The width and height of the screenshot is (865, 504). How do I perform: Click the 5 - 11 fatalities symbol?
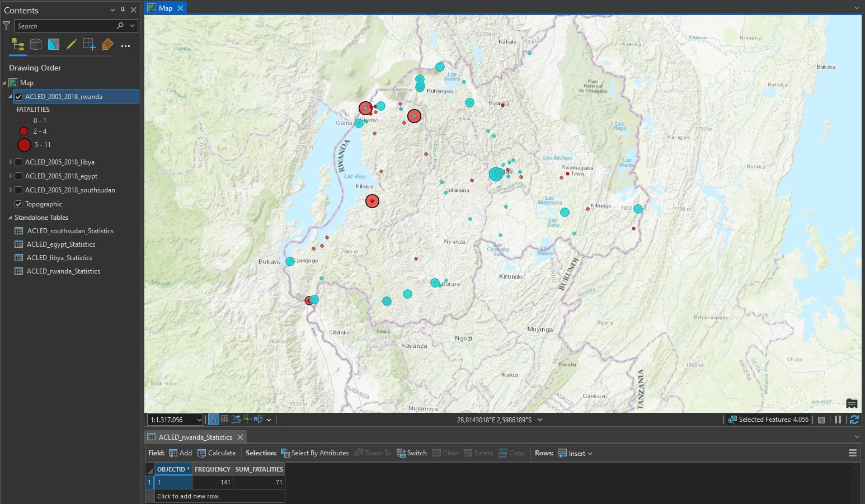(x=24, y=145)
